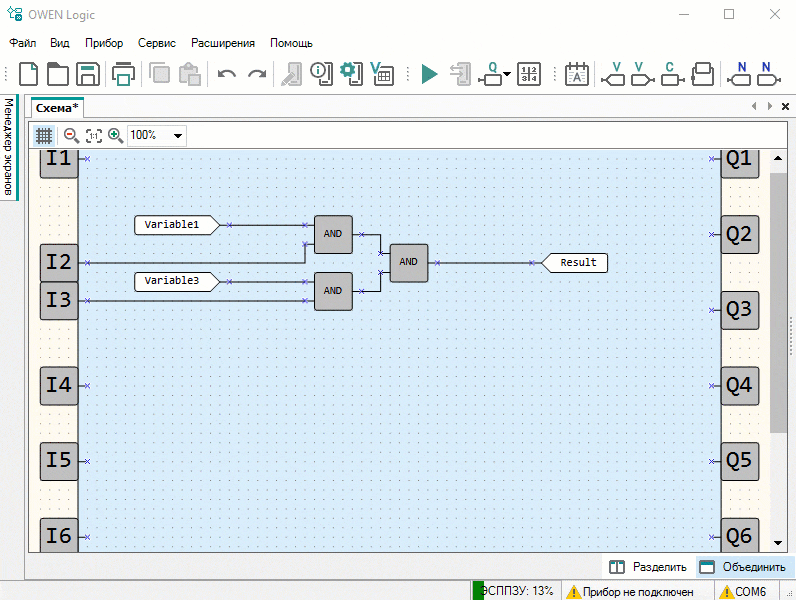Click the Save project floppy icon

click(88, 74)
